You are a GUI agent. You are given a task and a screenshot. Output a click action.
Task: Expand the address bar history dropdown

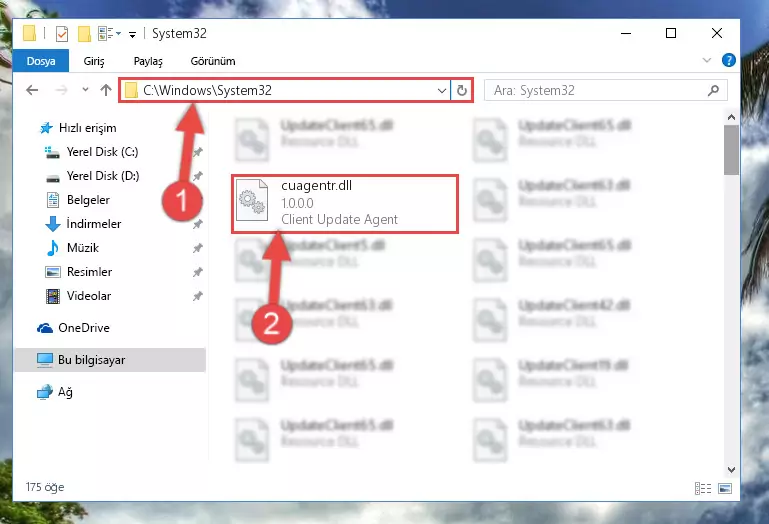pyautogui.click(x=441, y=91)
